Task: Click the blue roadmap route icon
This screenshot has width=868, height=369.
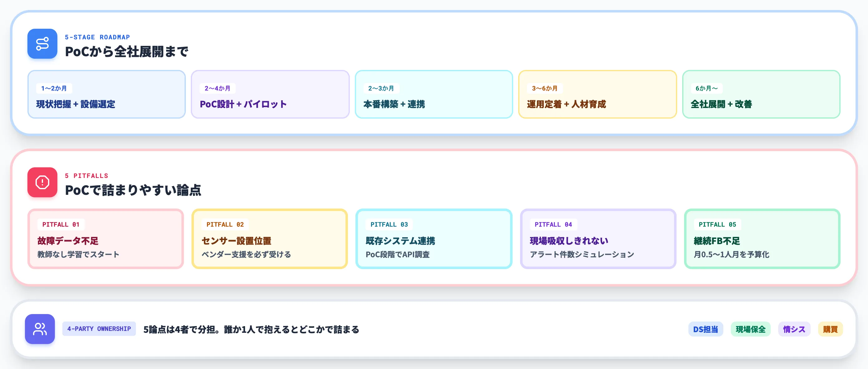Action: (42, 44)
